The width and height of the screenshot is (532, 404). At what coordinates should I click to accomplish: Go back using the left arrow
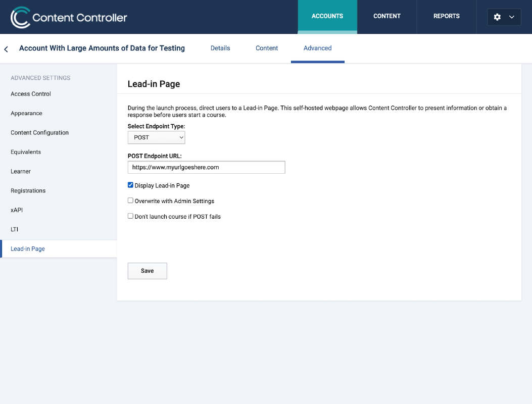tap(6, 49)
